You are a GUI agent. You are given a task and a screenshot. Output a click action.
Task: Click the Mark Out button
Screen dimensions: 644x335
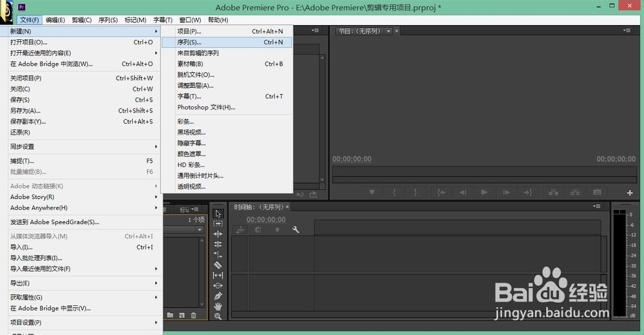pos(415,193)
